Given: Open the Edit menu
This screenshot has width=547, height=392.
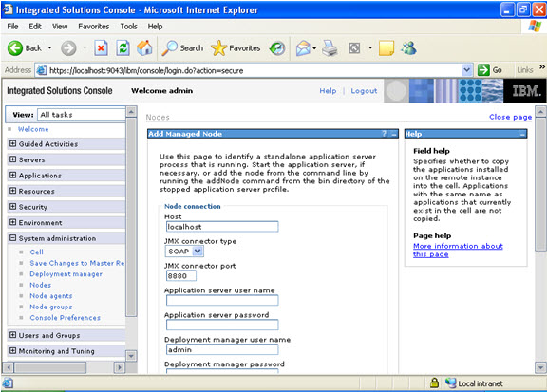Looking at the screenshot, I should (x=35, y=27).
